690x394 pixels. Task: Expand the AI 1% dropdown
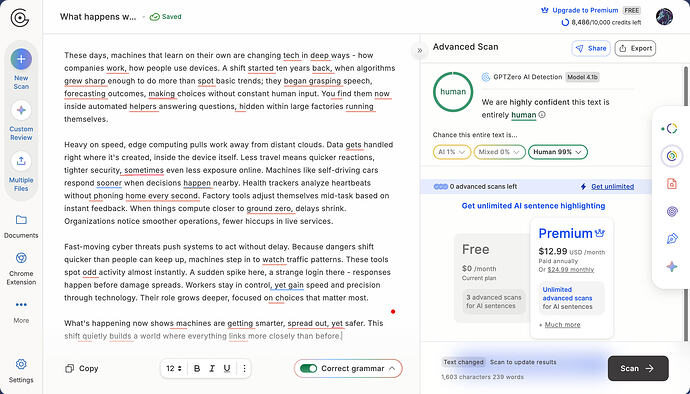(451, 152)
